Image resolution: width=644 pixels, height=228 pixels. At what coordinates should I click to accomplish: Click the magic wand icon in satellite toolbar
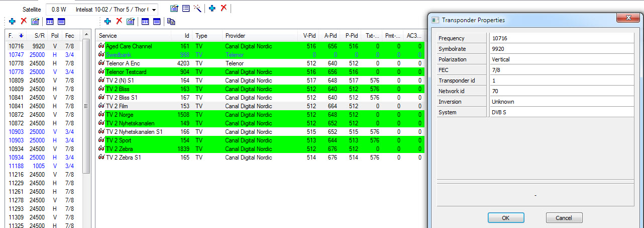tap(197, 9)
